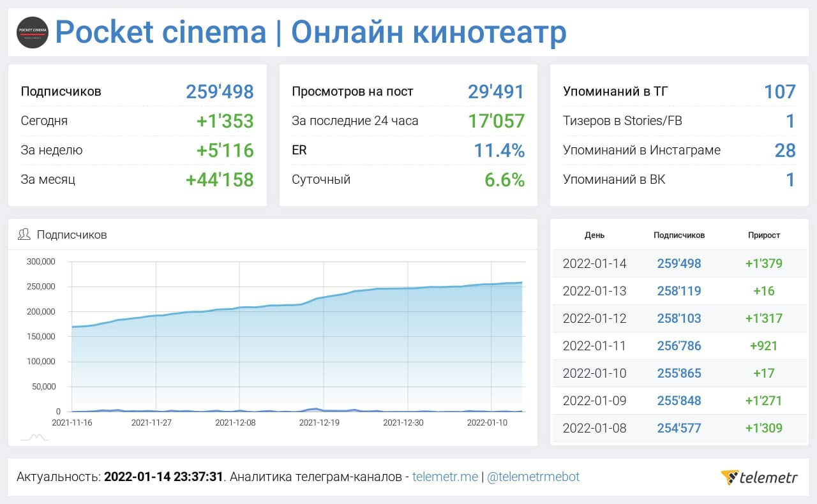Select the Telegram mentions value 107

(780, 92)
